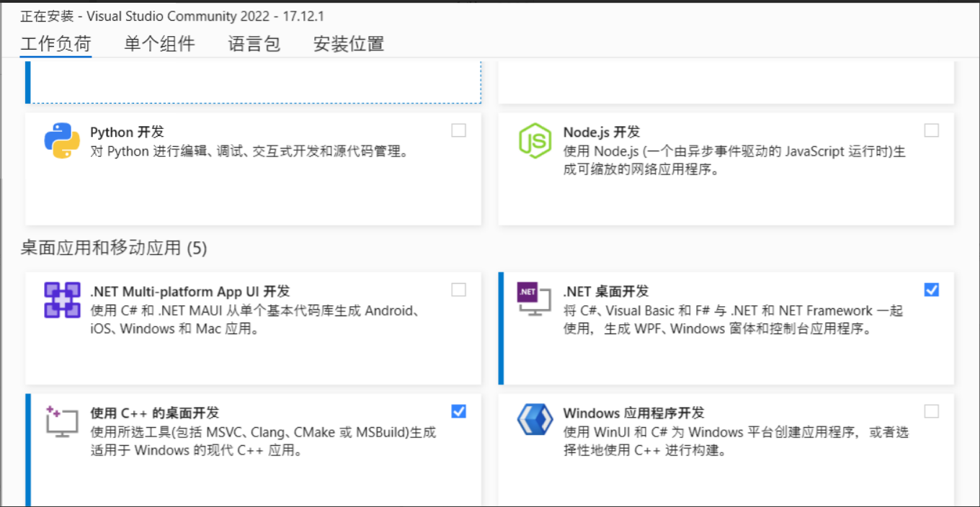Click the description starting '使用所选工具(包括 MSVC、Clang'
980x507 pixels.
click(x=263, y=441)
